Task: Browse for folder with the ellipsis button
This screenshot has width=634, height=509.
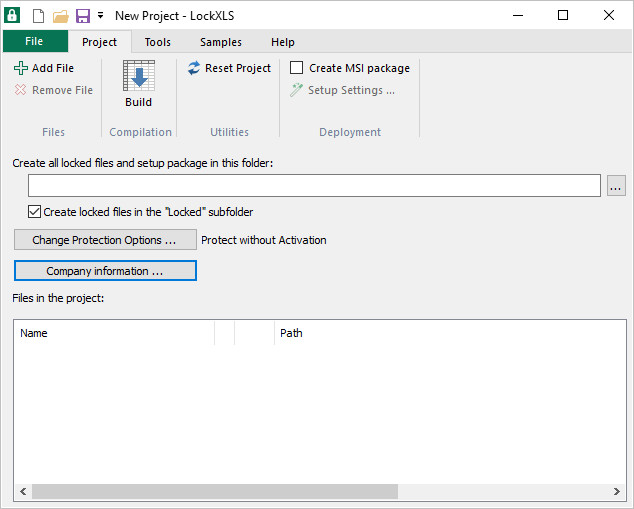Action: 616,186
